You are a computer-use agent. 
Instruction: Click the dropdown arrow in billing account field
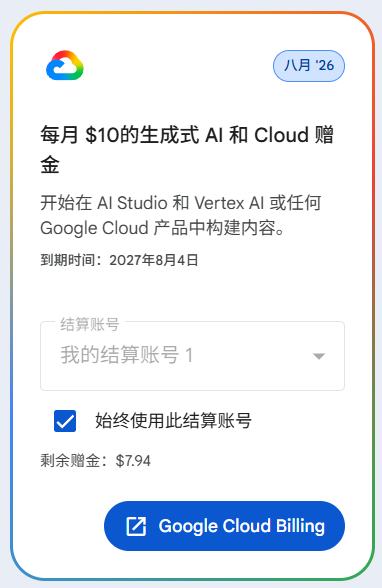pos(319,356)
